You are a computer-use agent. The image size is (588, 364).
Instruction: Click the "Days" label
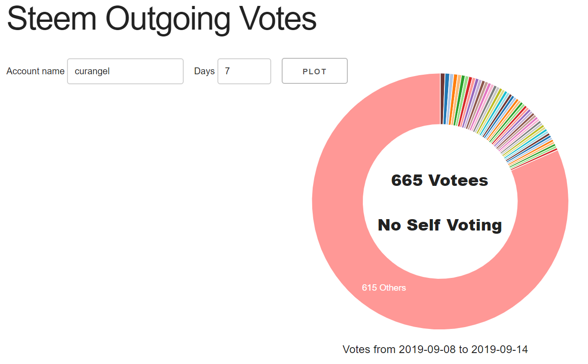[204, 71]
